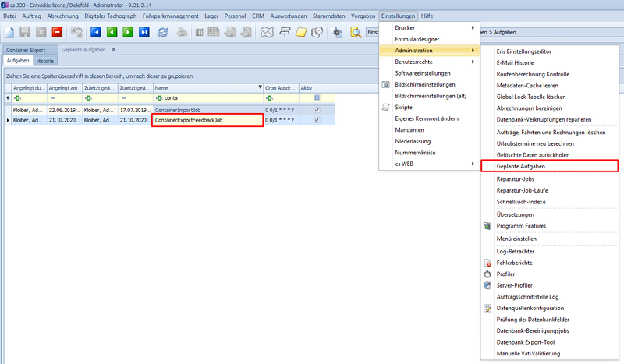Click the red delete minus icon
Viewport: 624px width, 364px height.
click(57, 32)
